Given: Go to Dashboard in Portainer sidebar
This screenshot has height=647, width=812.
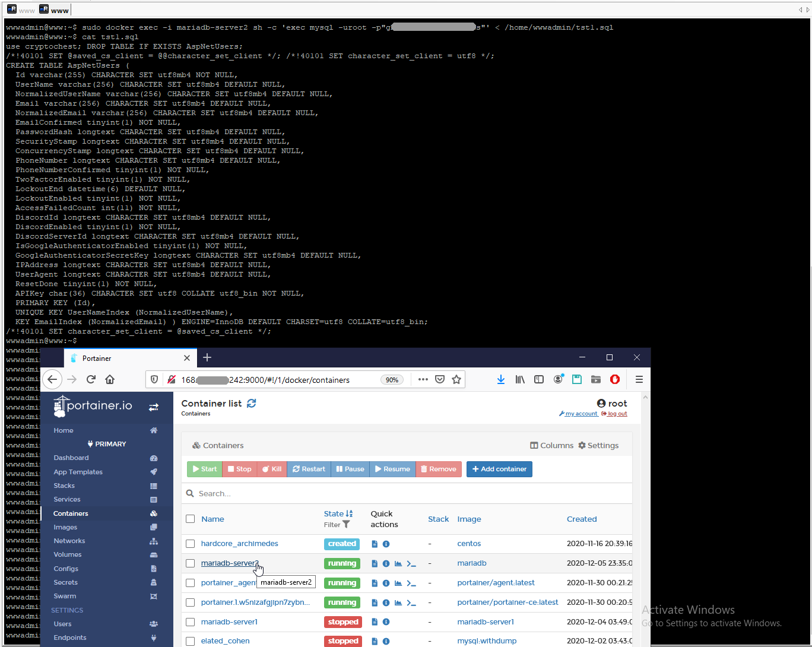Looking at the screenshot, I should point(71,458).
